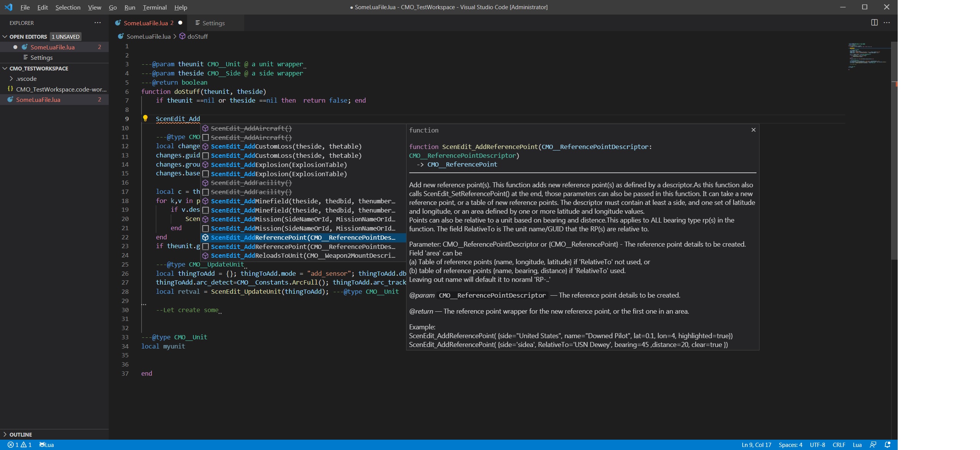Open the Edit menu
The width and height of the screenshot is (980, 450).
click(42, 7)
